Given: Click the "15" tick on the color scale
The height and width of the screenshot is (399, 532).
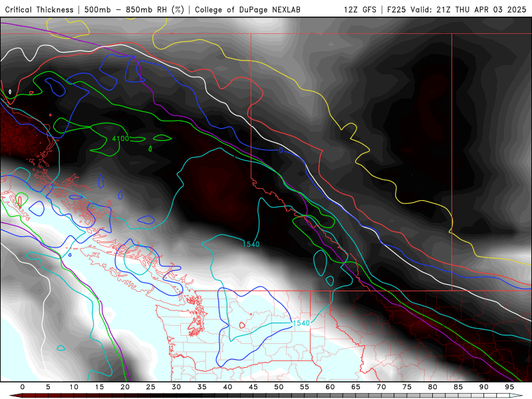Looking at the screenshot, I should [x=99, y=387].
